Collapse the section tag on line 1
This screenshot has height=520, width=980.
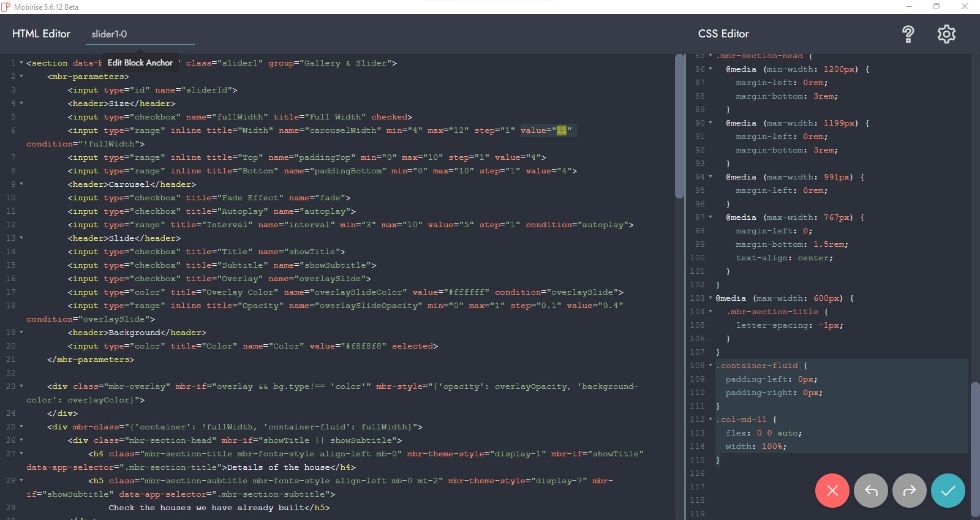21,63
